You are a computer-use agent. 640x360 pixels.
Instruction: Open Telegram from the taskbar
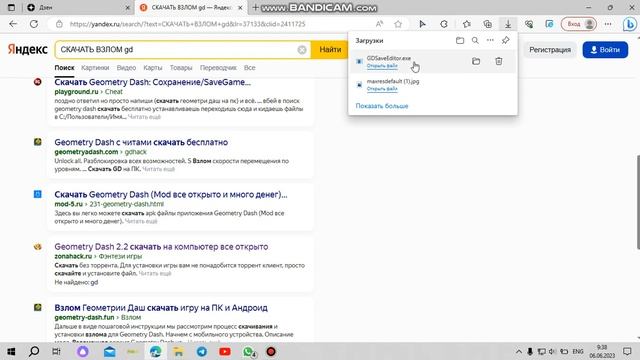(x=202, y=351)
